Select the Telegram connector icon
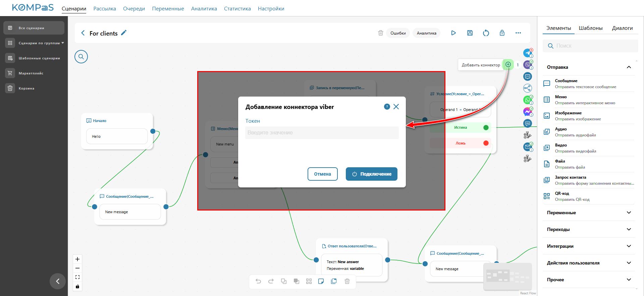 pos(528,53)
